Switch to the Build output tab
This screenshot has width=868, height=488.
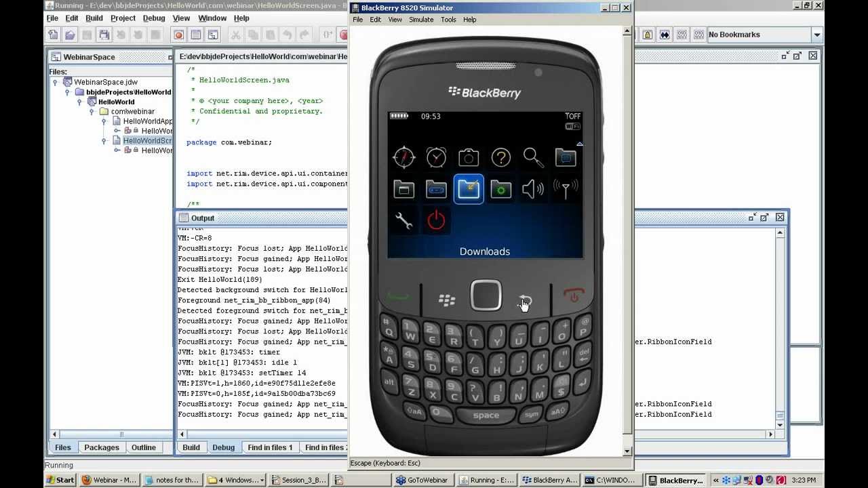pyautogui.click(x=191, y=447)
